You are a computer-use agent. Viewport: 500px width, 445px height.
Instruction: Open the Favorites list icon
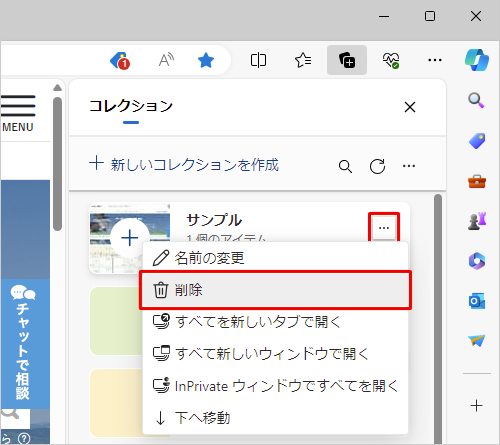click(x=303, y=60)
